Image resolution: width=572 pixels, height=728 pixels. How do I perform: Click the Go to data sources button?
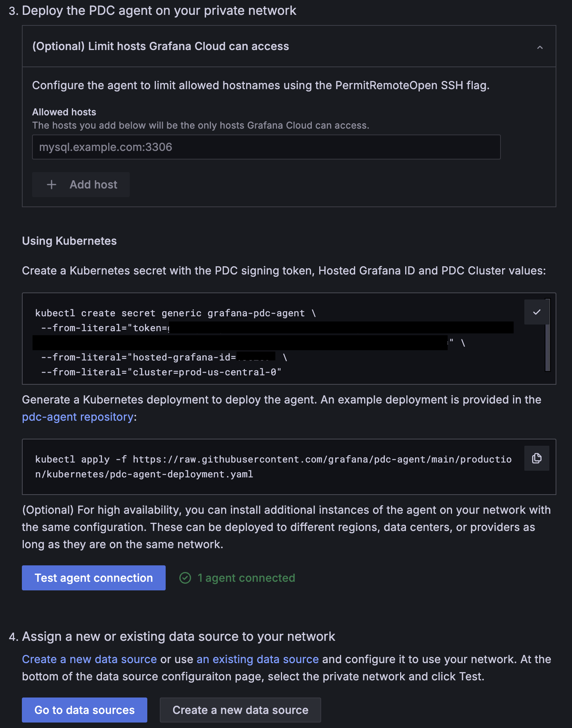[84, 710]
